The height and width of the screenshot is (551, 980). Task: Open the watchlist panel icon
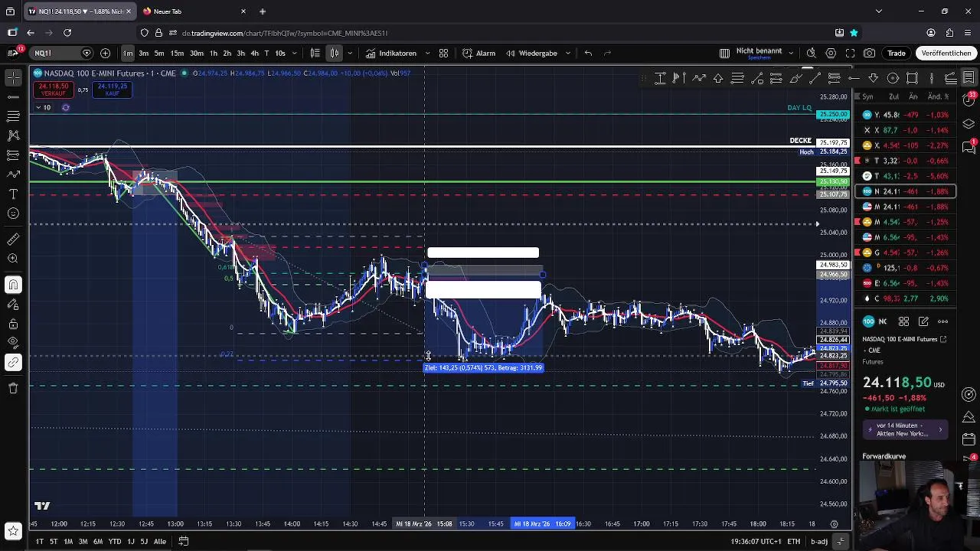click(969, 78)
